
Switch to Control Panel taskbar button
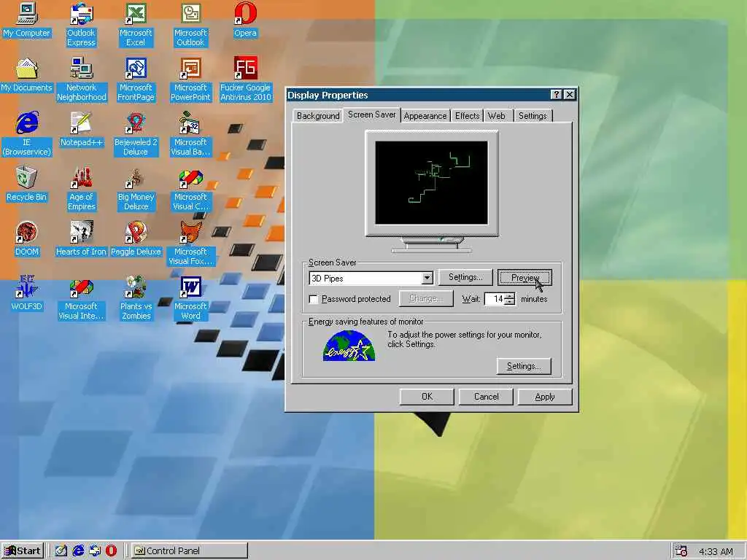(x=190, y=551)
